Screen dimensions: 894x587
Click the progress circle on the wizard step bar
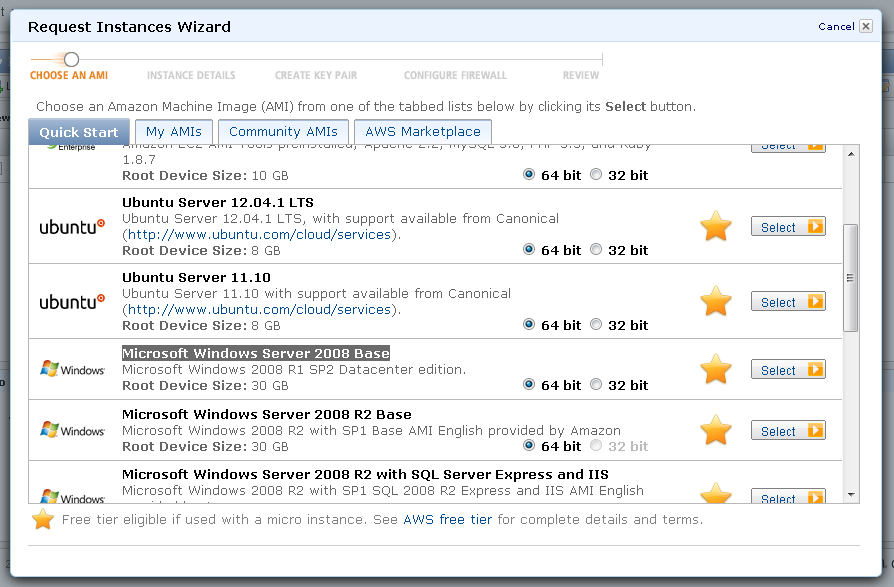[71, 59]
